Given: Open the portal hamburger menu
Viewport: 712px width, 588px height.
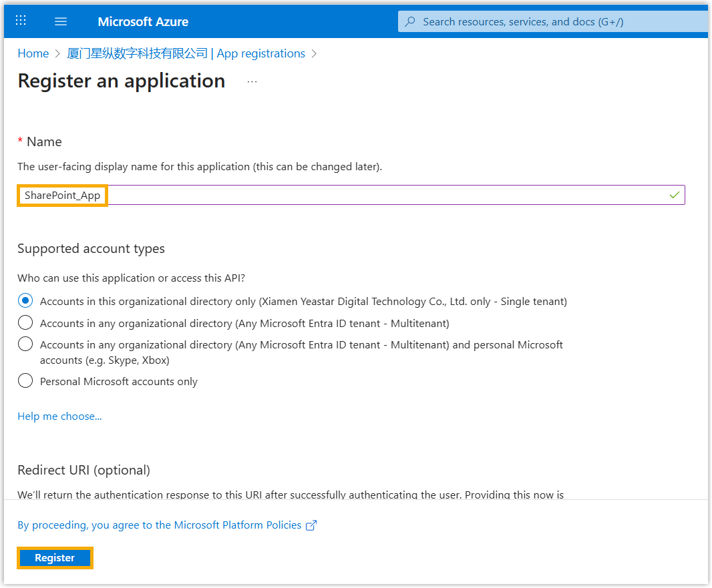Looking at the screenshot, I should (x=61, y=21).
